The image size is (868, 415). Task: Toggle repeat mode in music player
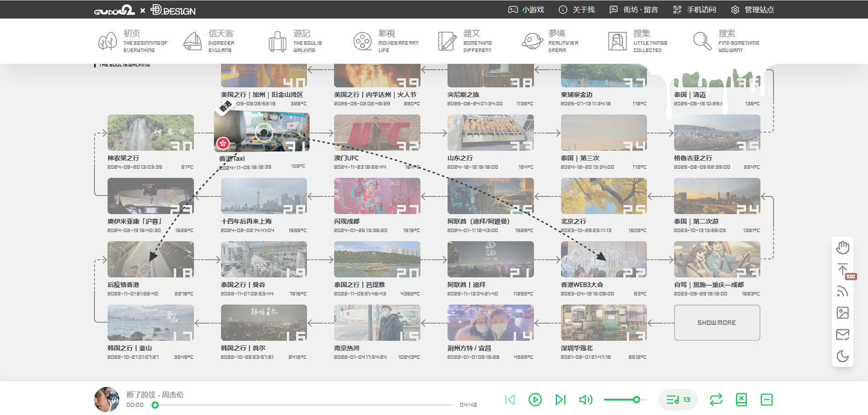click(x=716, y=400)
